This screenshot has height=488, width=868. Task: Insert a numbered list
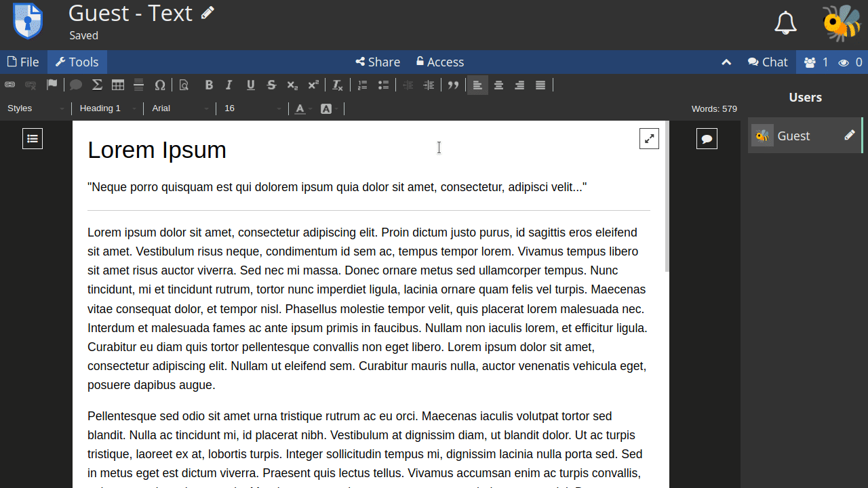pos(363,85)
